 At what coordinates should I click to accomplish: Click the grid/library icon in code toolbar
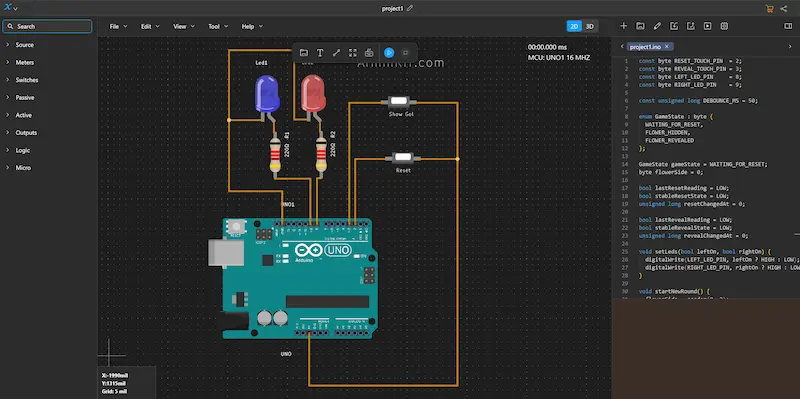point(724,26)
